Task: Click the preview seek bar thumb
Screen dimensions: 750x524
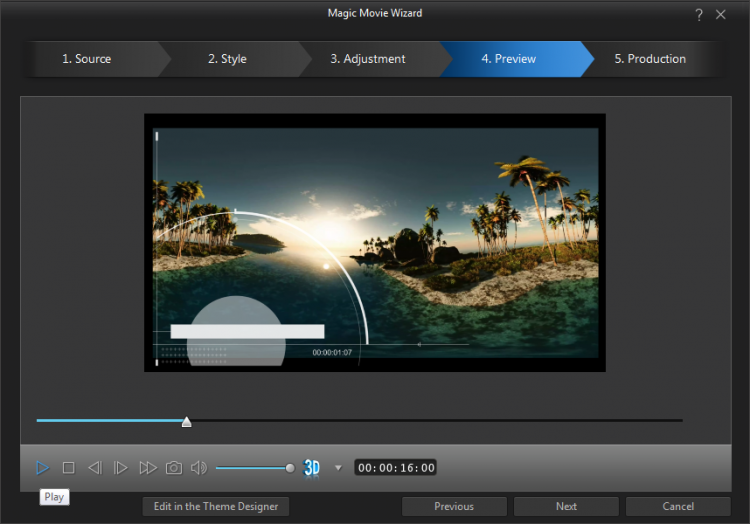Action: pos(186,422)
